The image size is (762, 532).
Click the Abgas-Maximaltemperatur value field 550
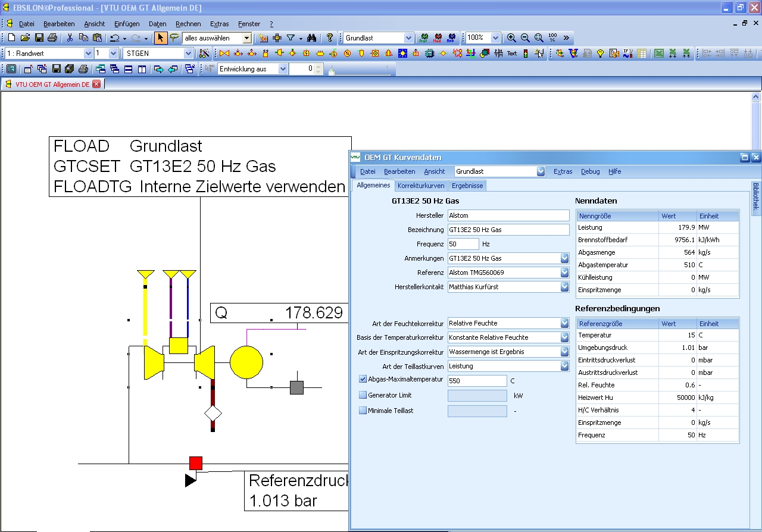coord(477,381)
